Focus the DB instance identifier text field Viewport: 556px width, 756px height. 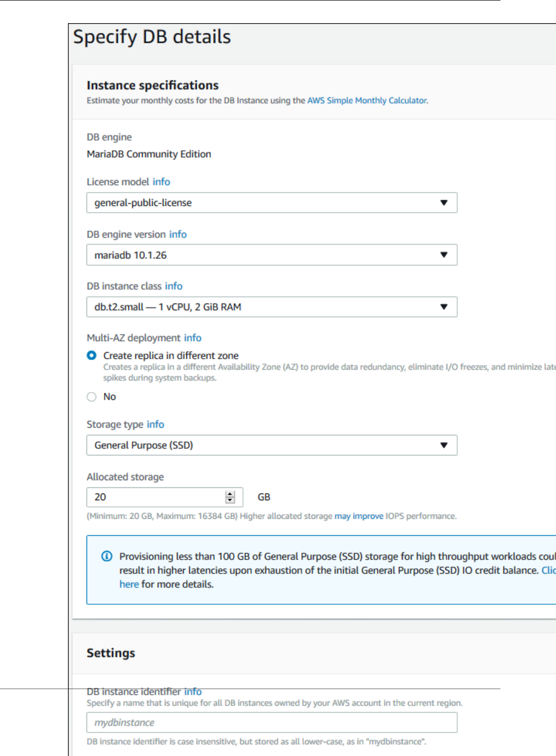point(271,723)
